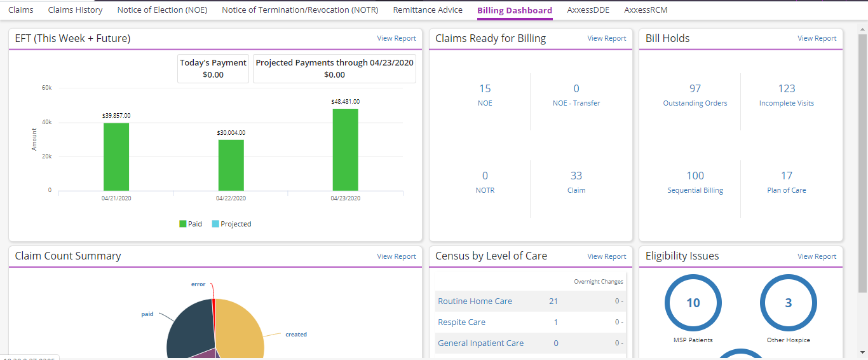Toggle the Projected legend series
Screen dimensions: 868x360
231,224
